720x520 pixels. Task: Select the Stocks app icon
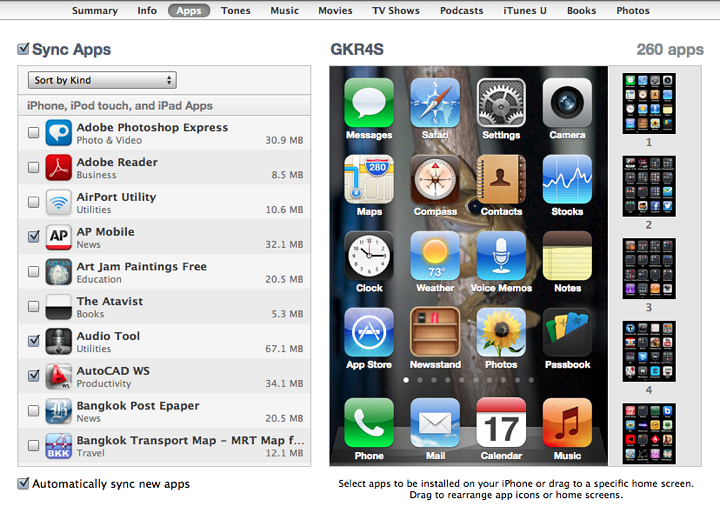[567, 179]
